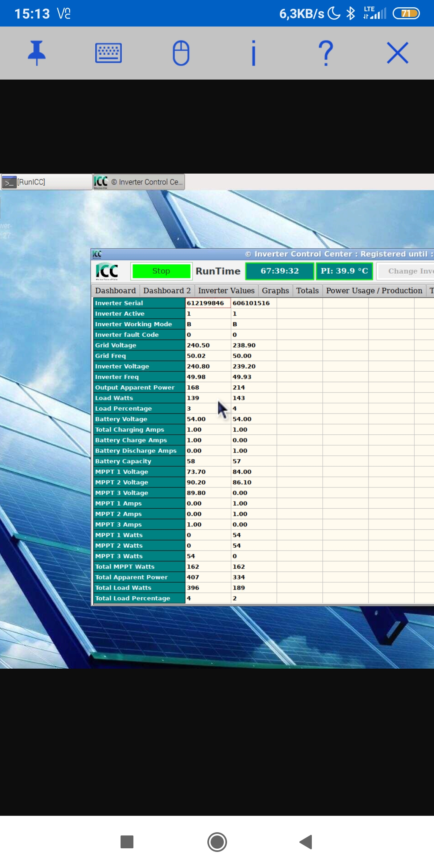This screenshot has height=868, width=434.
Task: Tap the pin toolbar icon
Action: pyautogui.click(x=37, y=53)
